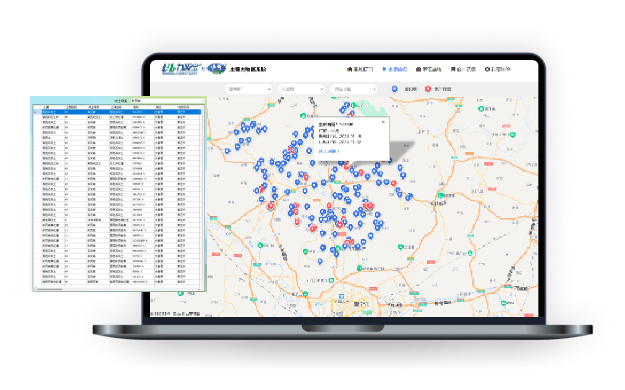Click the first column header of the table
This screenshot has width=625, height=390.
pos(53,107)
